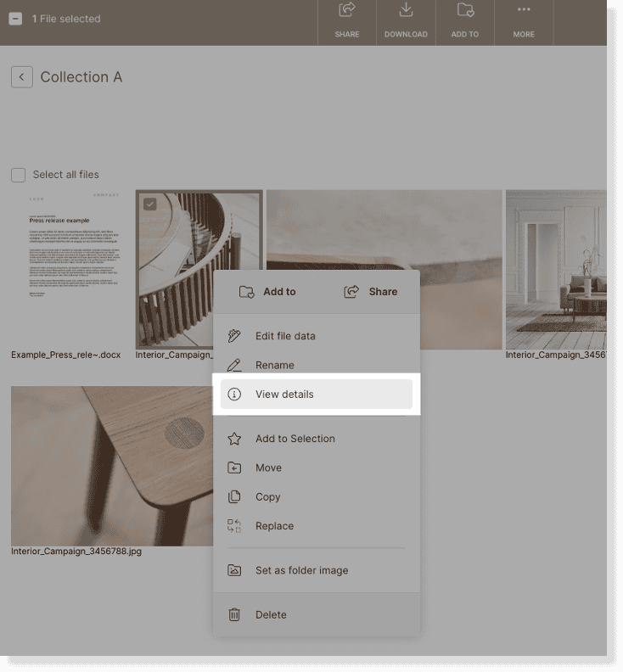
Task: Click the Download icon in top toolbar
Action: (x=406, y=12)
